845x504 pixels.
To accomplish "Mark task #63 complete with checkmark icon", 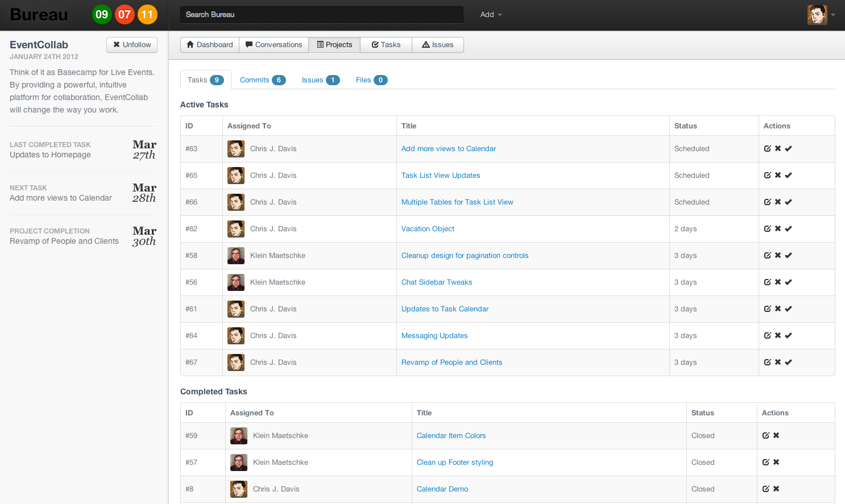I will pyautogui.click(x=789, y=149).
